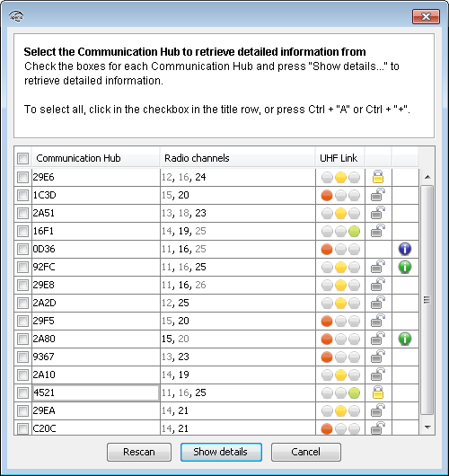Click the unlocked padlock icon for 1C3D

(x=378, y=195)
